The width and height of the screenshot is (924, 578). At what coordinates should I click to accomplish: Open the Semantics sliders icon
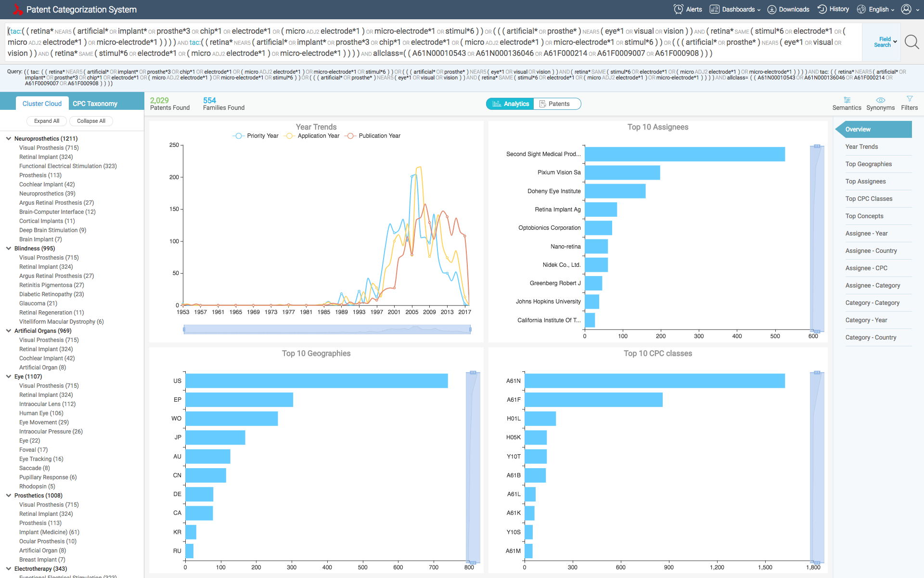[847, 100]
